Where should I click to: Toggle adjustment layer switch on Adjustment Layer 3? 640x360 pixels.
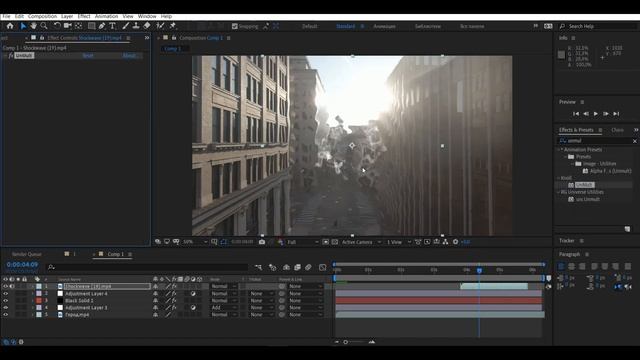pos(193,307)
